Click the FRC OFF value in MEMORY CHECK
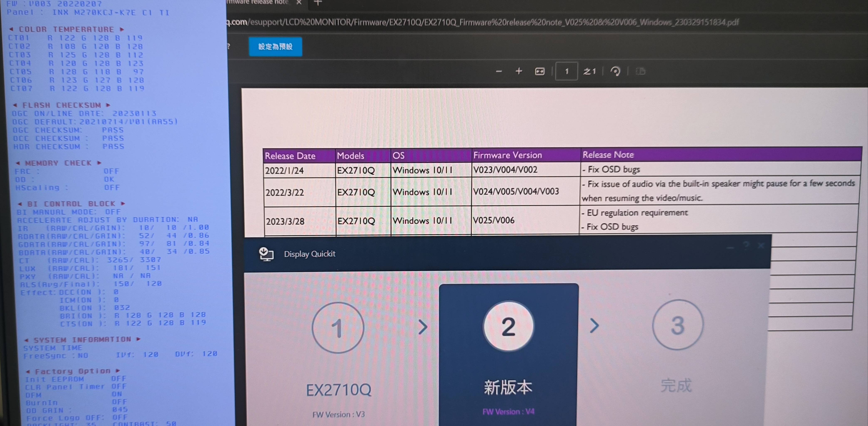This screenshot has width=868, height=426. (x=111, y=171)
